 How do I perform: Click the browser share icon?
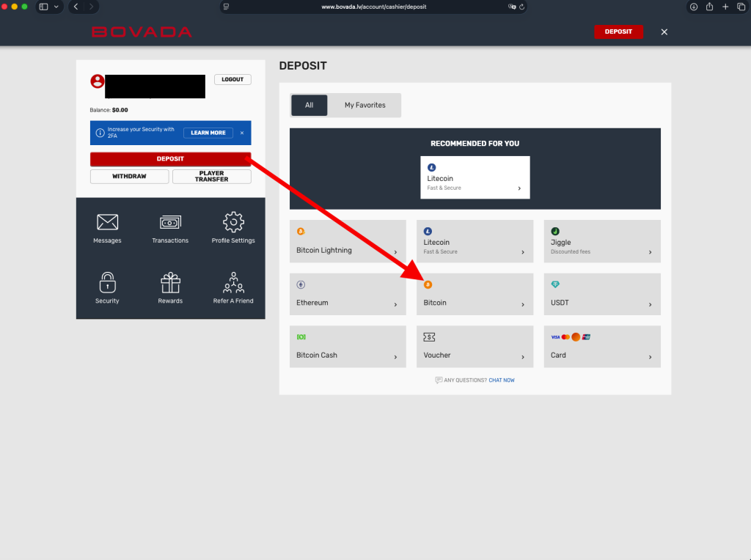[709, 6]
